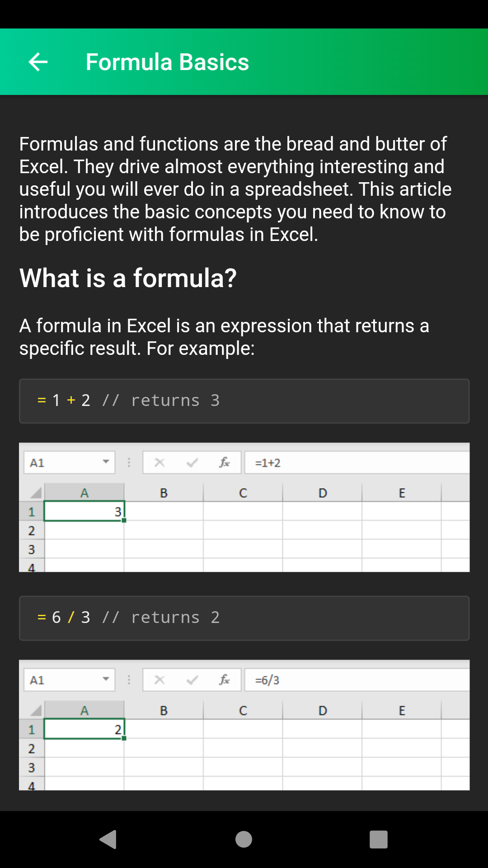This screenshot has height=868, width=488.
Task: Click the three-dot menu next to first Name Box
Action: tap(129, 462)
